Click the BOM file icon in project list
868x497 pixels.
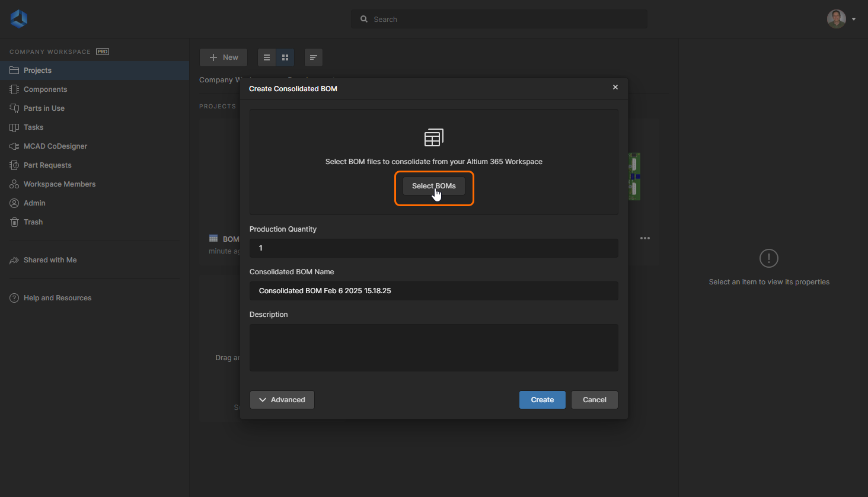point(213,239)
